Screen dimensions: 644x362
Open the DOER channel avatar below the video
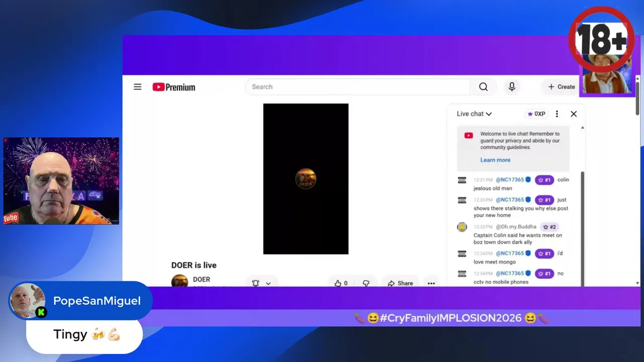coord(180,281)
